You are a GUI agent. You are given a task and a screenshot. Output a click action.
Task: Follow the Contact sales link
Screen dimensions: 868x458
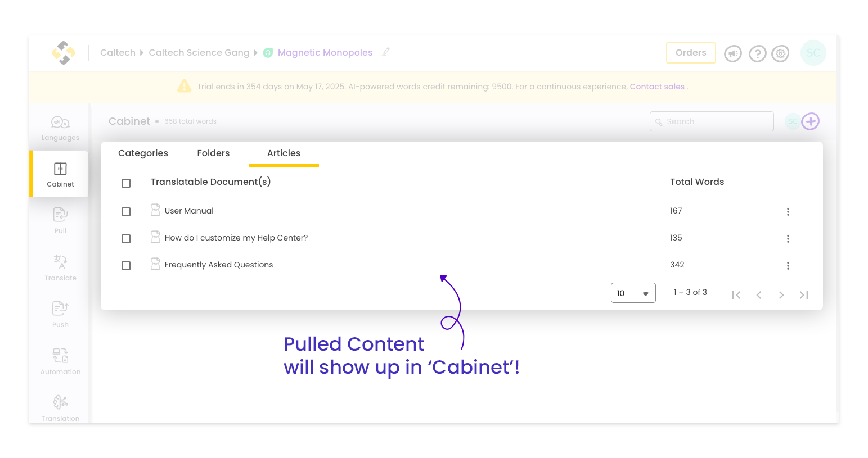(657, 87)
